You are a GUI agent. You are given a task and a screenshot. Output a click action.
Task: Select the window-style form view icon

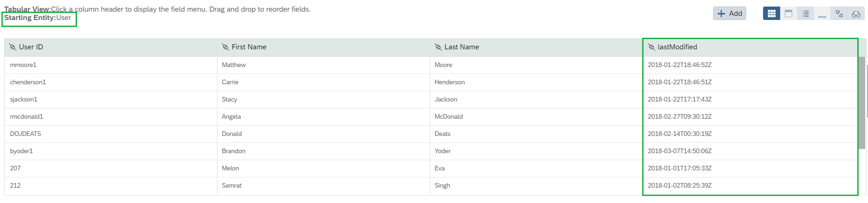tap(789, 14)
